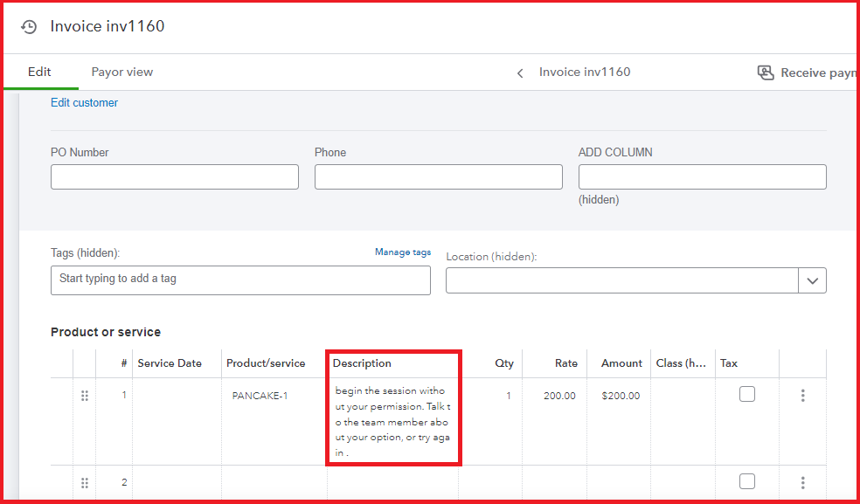The image size is (860, 504).
Task: Click the invoice history clock icon
Action: point(29,27)
